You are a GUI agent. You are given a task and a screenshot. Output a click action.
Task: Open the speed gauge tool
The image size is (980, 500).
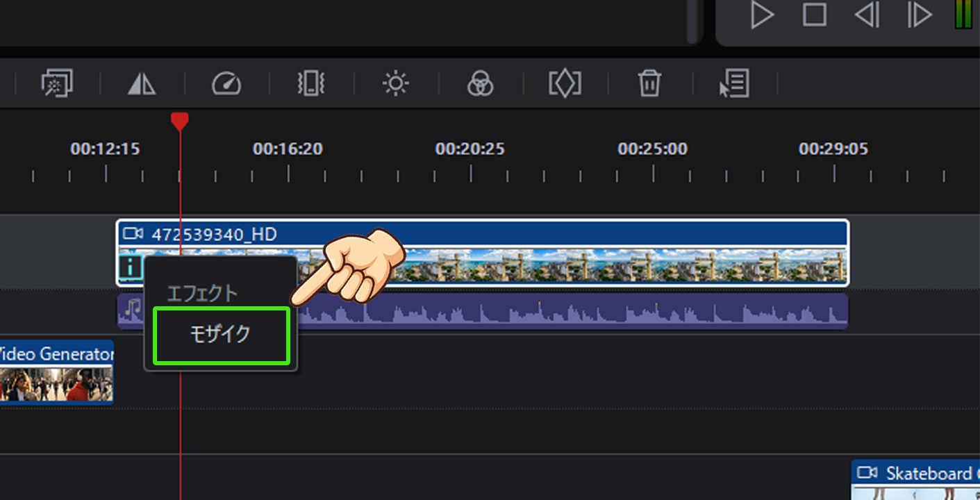226,84
